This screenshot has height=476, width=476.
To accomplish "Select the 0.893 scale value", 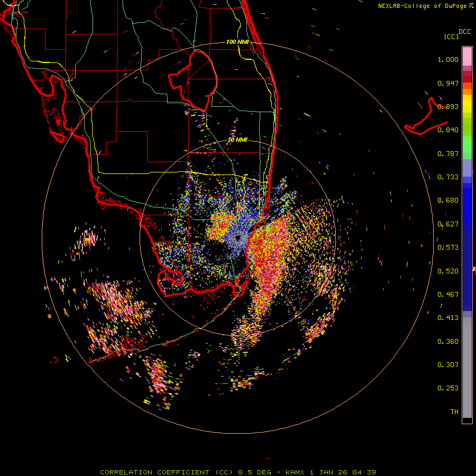I will [x=448, y=106].
